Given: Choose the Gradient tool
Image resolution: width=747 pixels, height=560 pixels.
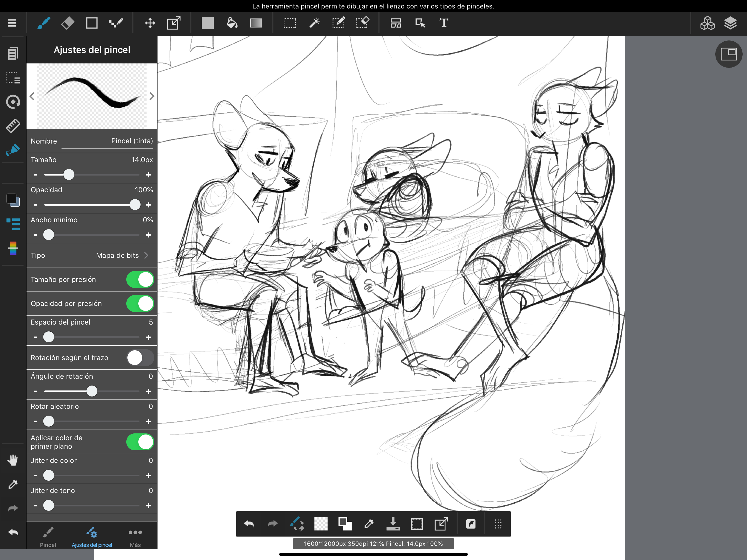Looking at the screenshot, I should pos(256,23).
